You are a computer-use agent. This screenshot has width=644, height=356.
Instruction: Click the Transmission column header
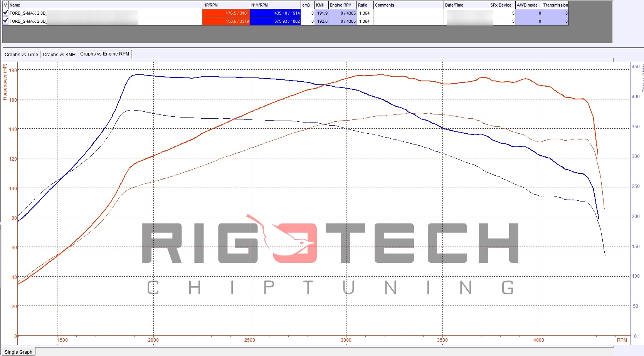(555, 5)
